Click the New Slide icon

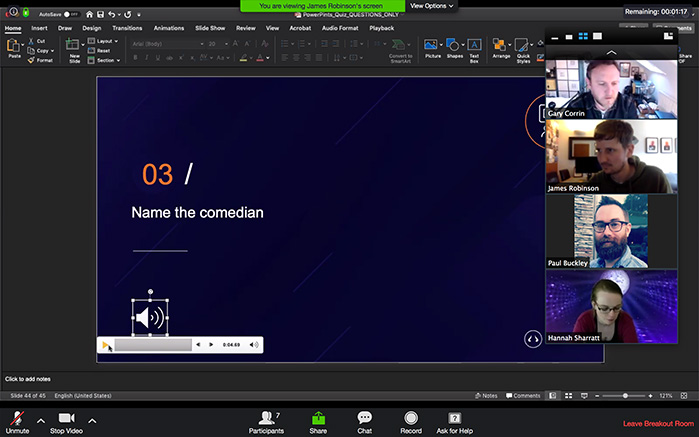[x=72, y=45]
